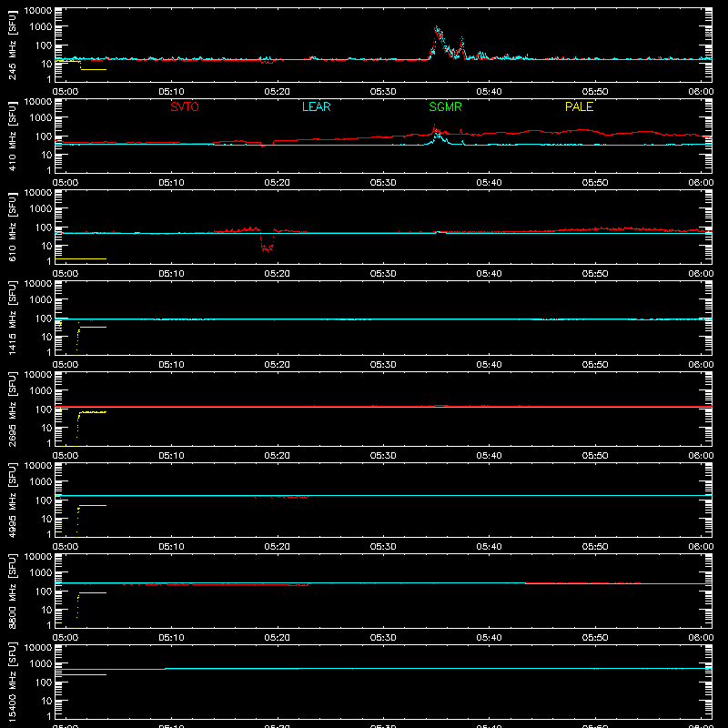The image size is (728, 728).
Task: Click 05:50 under the 410 MHz panel
Action: click(595, 183)
